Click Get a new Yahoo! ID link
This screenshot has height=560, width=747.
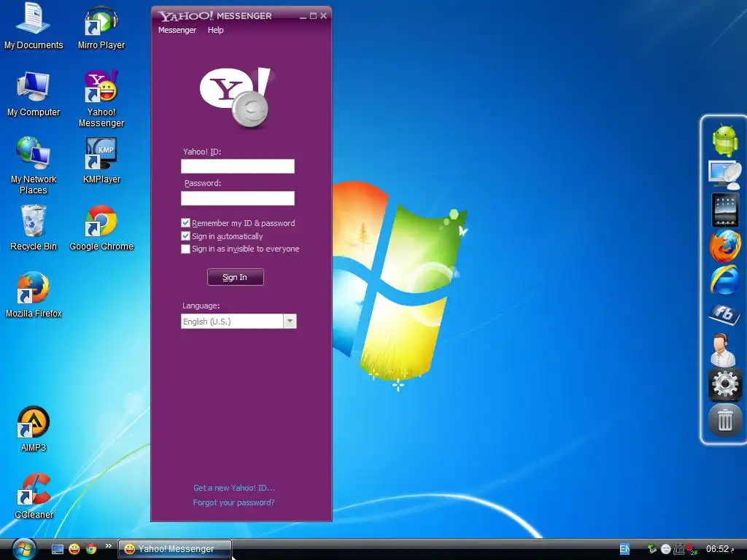(x=234, y=488)
